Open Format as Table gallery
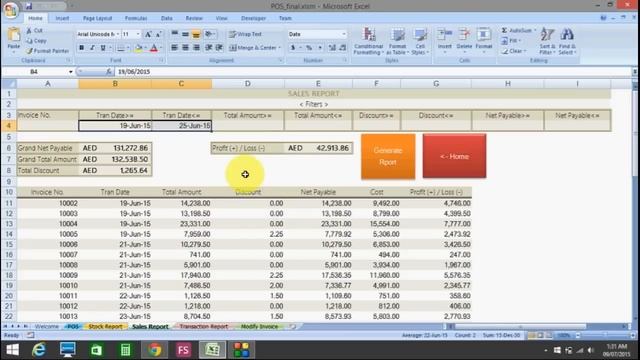640x360 pixels. pyautogui.click(x=397, y=41)
